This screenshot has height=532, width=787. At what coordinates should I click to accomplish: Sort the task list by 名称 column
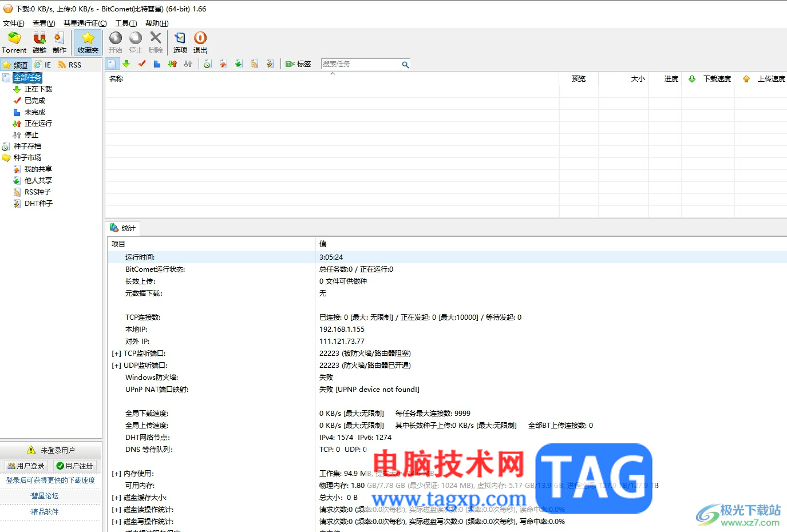(332, 79)
